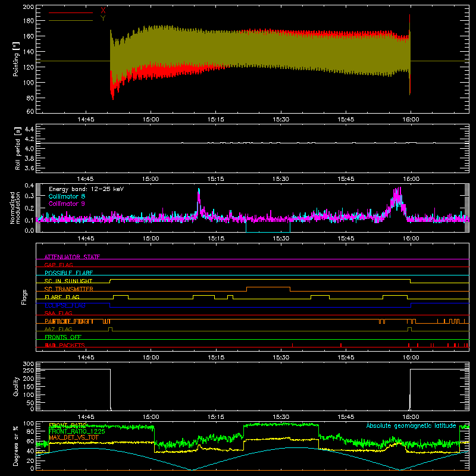Select the 'Collimator 8' legend entry

[67, 196]
